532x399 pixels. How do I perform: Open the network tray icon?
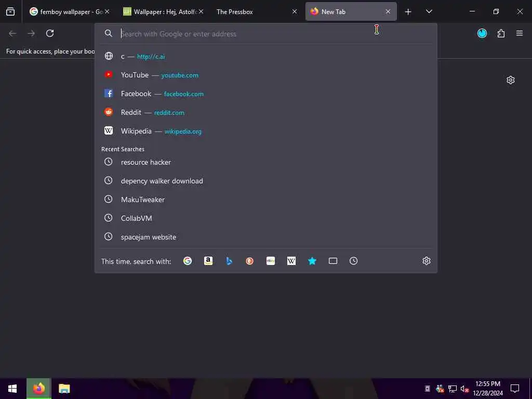point(453,389)
